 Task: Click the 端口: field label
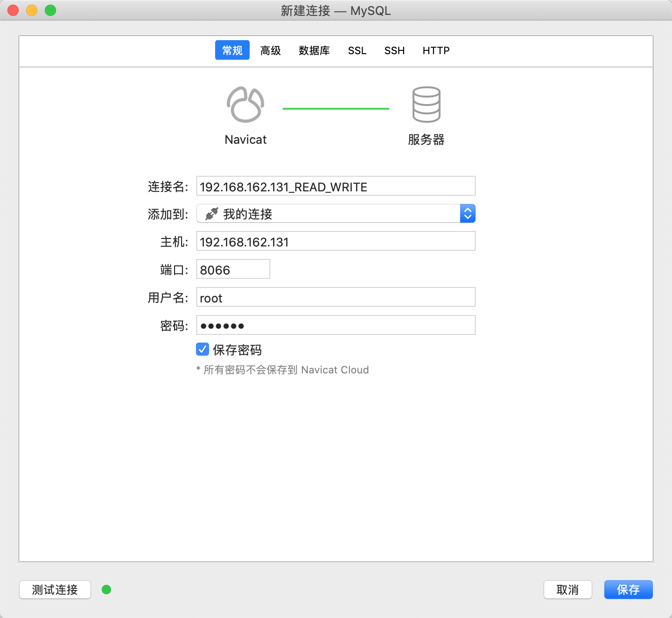[174, 270]
